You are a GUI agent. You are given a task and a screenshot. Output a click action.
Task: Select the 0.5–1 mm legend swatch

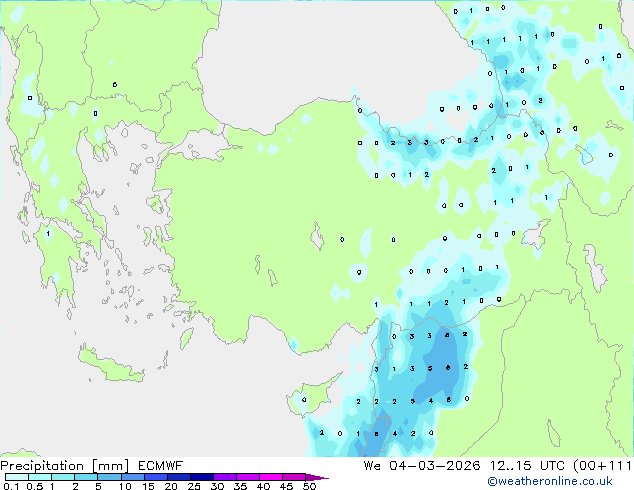[40, 477]
